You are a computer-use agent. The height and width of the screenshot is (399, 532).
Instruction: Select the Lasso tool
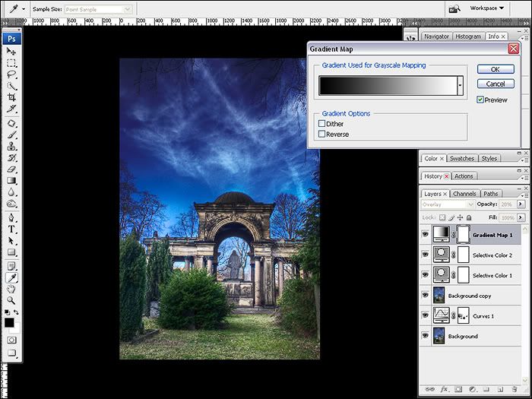click(x=11, y=74)
